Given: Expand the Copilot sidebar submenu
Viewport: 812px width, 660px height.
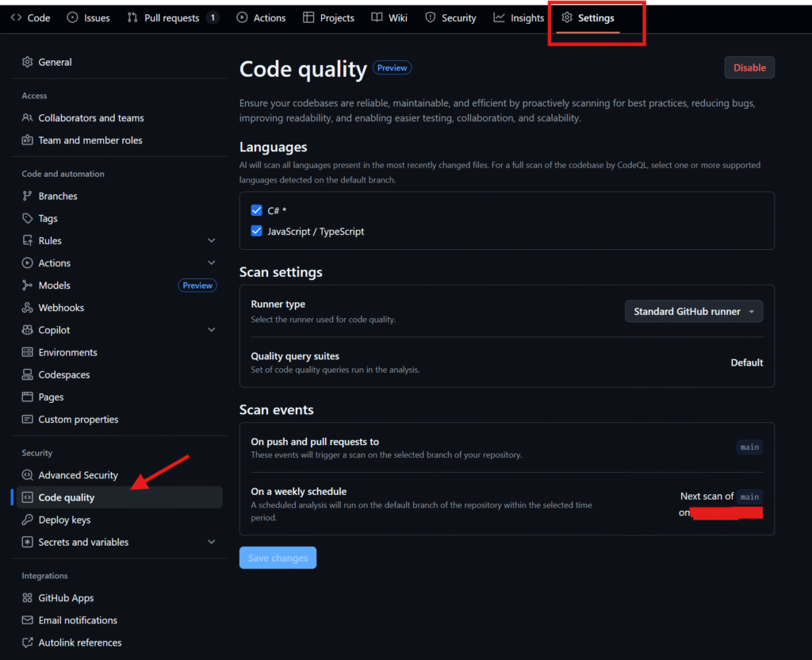Looking at the screenshot, I should pos(211,330).
